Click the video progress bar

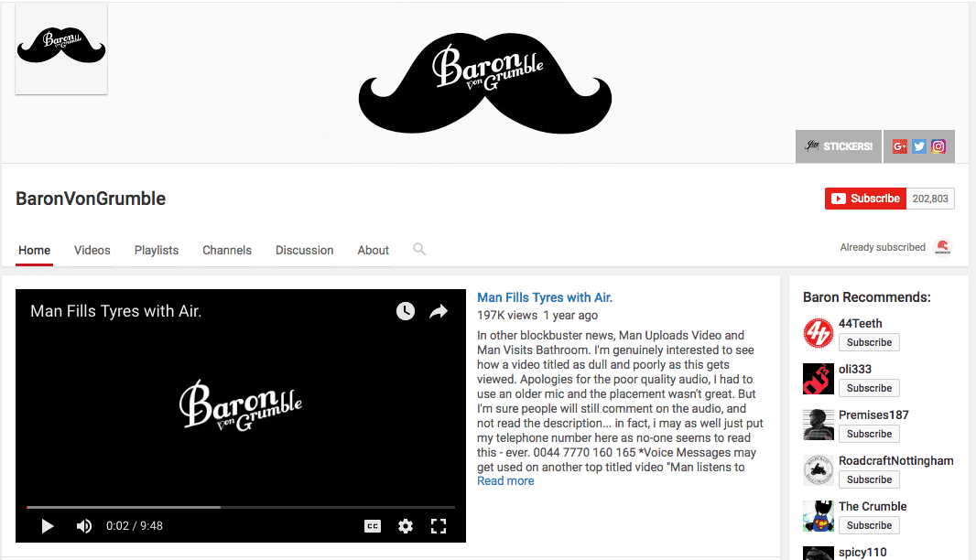pyautogui.click(x=240, y=508)
